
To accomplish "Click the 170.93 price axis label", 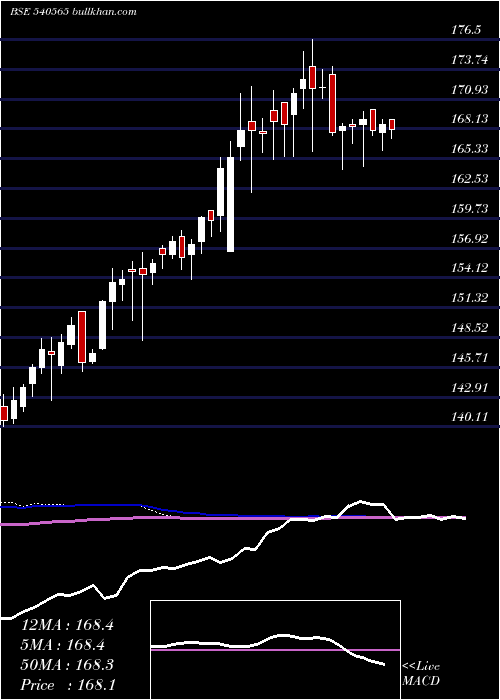I will [x=470, y=90].
